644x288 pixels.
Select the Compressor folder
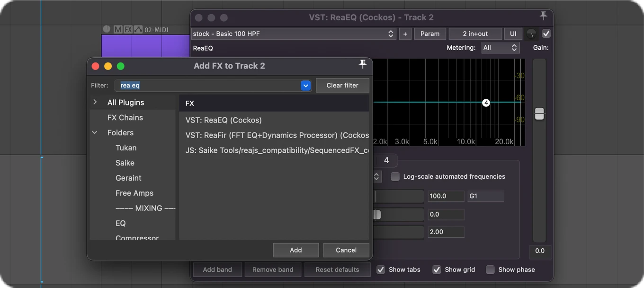pos(137,237)
